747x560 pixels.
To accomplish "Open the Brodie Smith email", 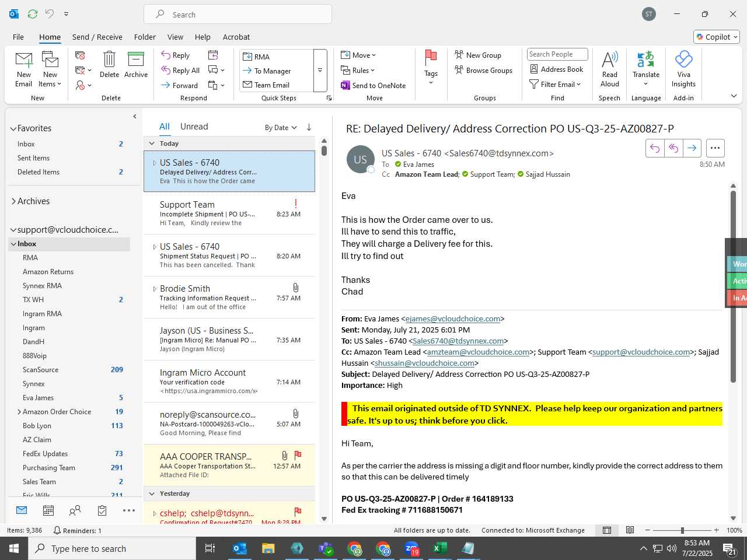I will pos(229,297).
